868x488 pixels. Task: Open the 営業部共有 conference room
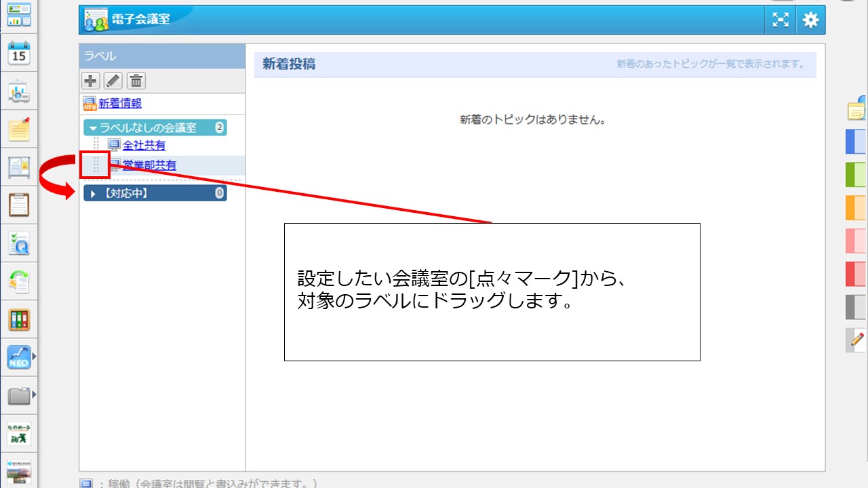[x=149, y=165]
